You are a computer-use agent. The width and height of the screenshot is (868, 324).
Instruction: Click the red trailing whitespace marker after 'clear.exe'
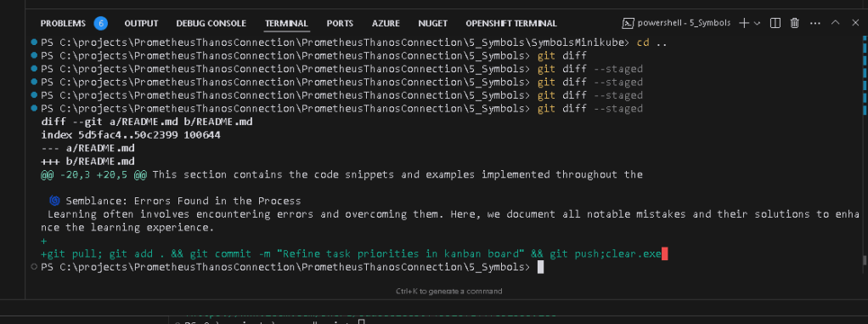(665, 254)
